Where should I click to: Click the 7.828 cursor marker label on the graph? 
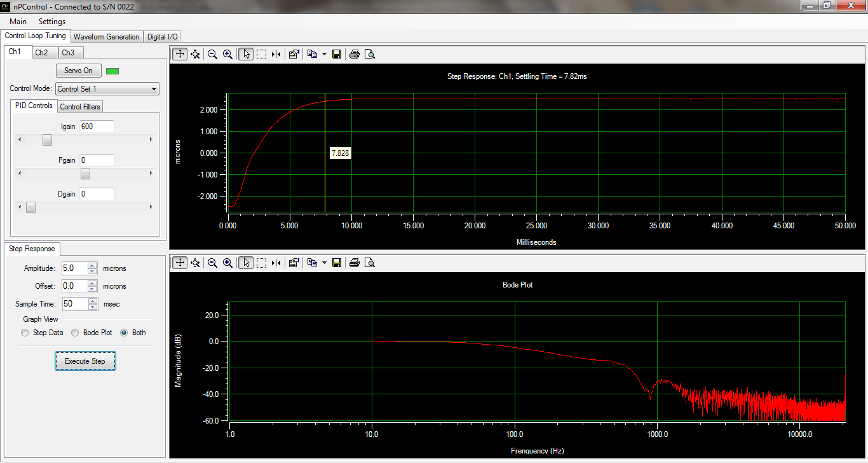pyautogui.click(x=340, y=153)
